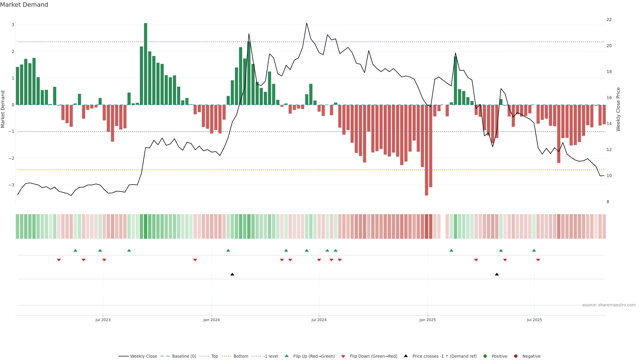Click the tallest green demand bar above 3
Image resolution: width=644 pixels, height=362 pixels.
click(146, 64)
